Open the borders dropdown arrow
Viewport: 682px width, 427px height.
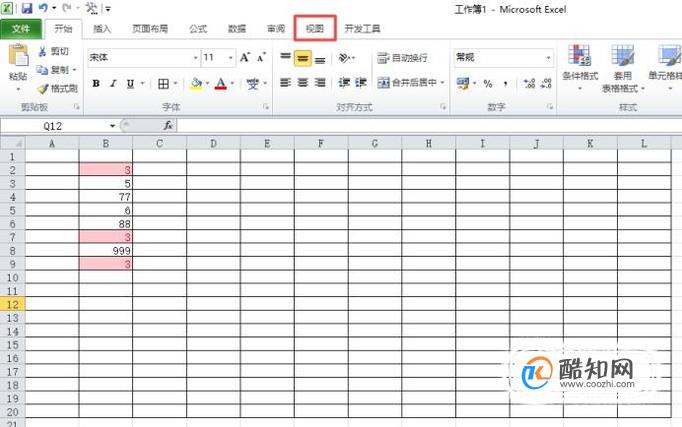[x=175, y=83]
